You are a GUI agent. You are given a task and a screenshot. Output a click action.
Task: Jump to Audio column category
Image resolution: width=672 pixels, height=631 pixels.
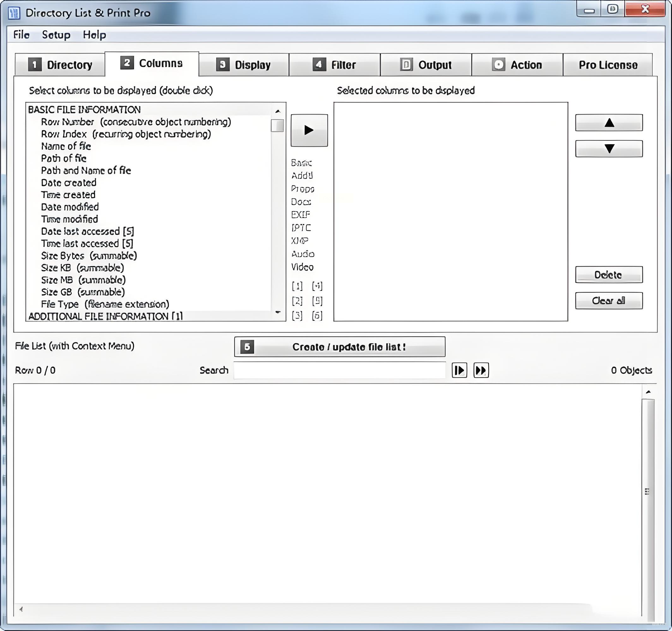tap(303, 254)
